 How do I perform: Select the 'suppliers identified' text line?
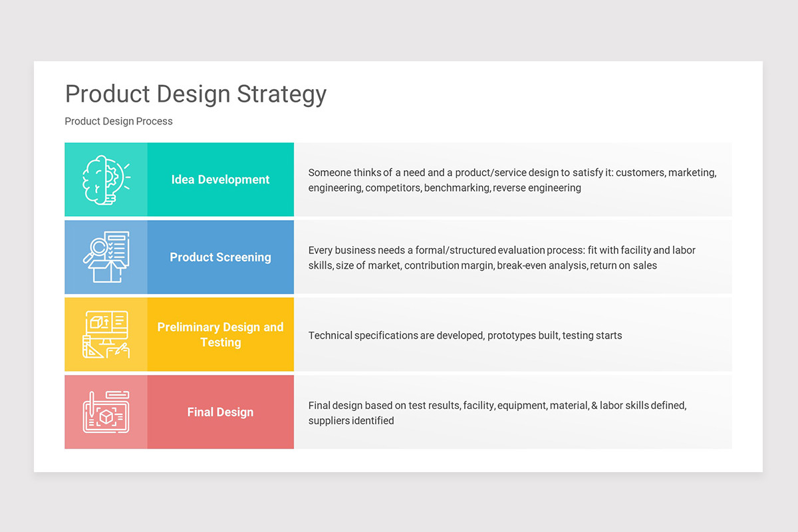click(x=351, y=421)
